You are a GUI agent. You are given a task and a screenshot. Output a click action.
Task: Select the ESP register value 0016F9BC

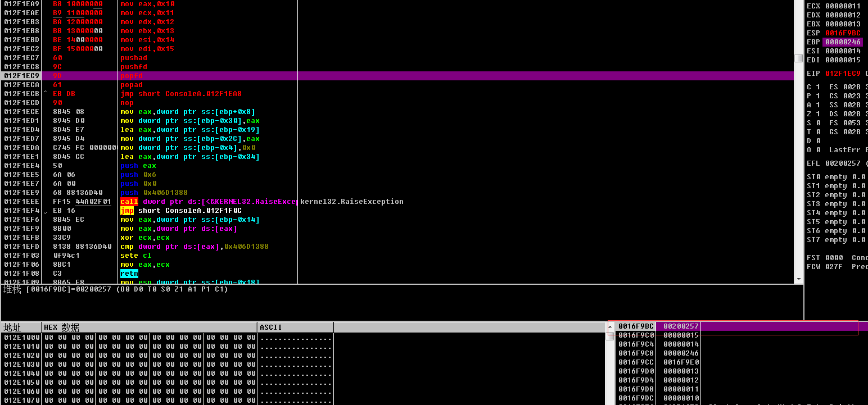tap(843, 33)
